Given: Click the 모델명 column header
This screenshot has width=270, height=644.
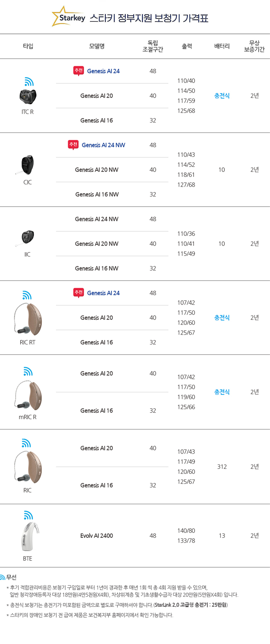Looking at the screenshot, I should 97,46.
